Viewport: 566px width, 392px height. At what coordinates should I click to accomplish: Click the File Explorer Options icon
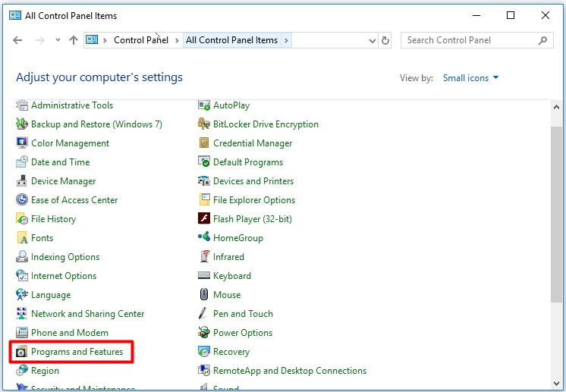point(204,199)
